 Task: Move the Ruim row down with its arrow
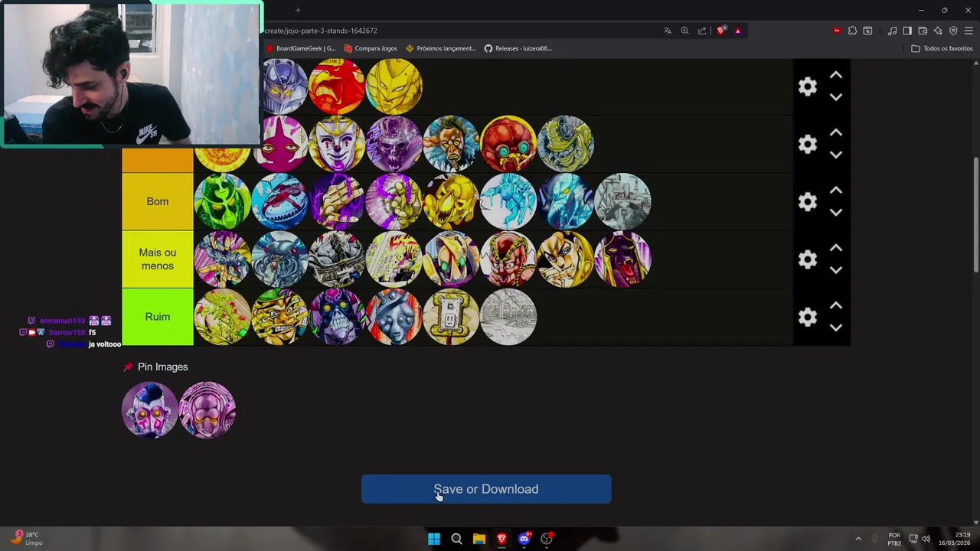[836, 327]
